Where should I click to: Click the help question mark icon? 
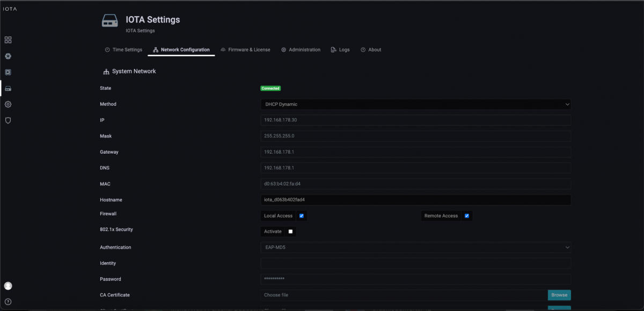pyautogui.click(x=8, y=301)
